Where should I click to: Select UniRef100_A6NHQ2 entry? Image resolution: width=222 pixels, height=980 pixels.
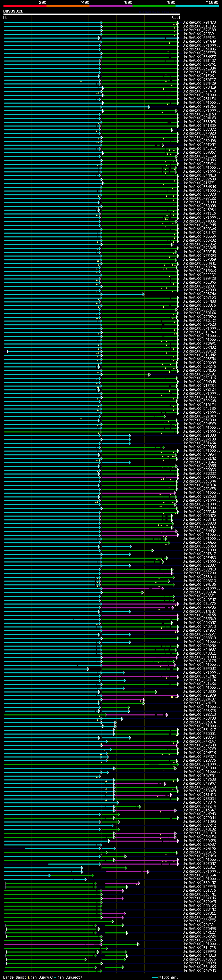coord(199,531)
